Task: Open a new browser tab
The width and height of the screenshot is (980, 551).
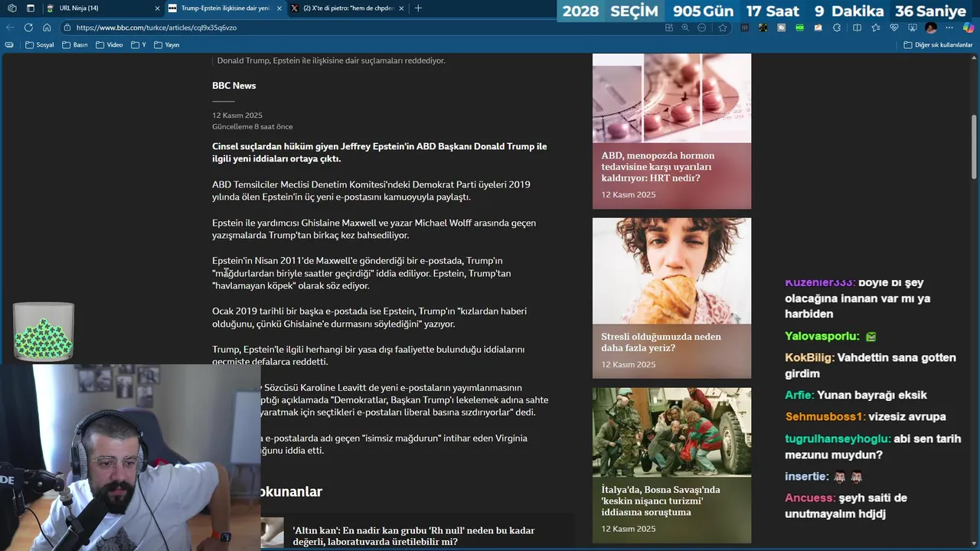Action: coord(418,8)
